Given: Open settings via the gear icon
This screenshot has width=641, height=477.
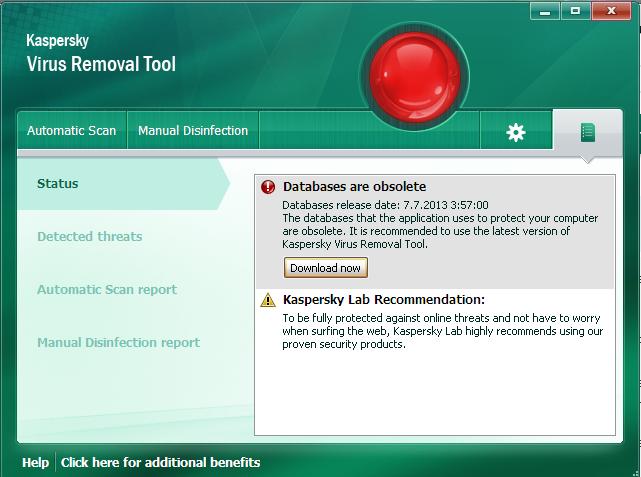Looking at the screenshot, I should [515, 132].
